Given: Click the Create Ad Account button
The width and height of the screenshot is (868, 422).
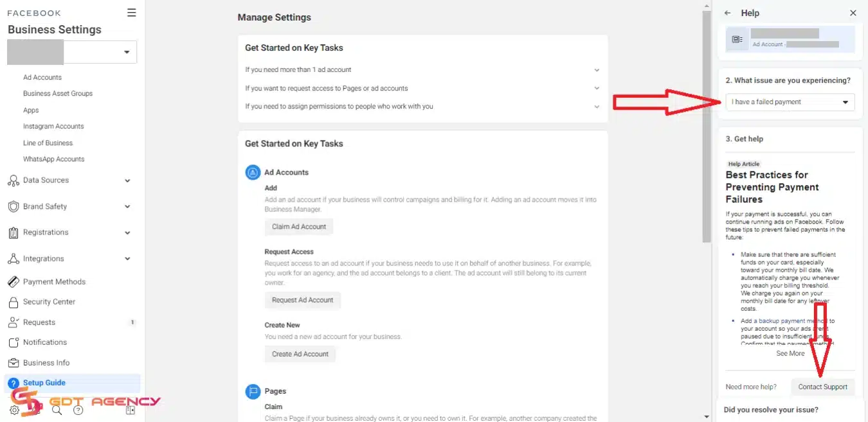Looking at the screenshot, I should (x=300, y=354).
